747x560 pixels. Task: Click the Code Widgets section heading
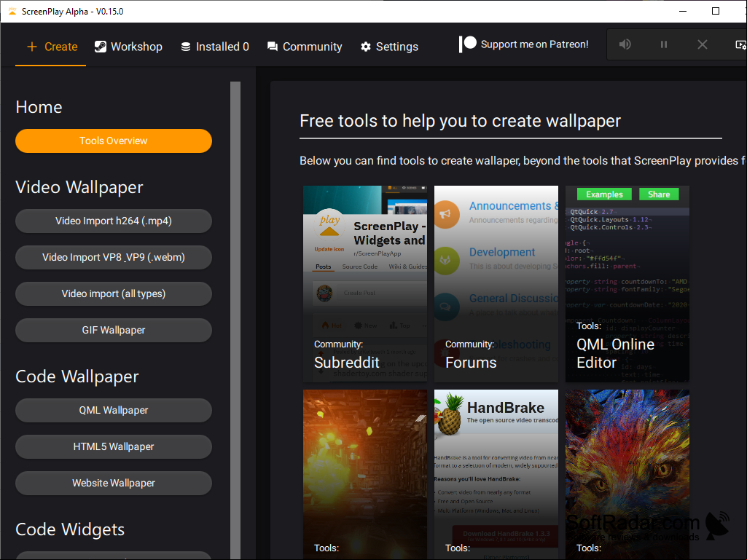coord(70,529)
